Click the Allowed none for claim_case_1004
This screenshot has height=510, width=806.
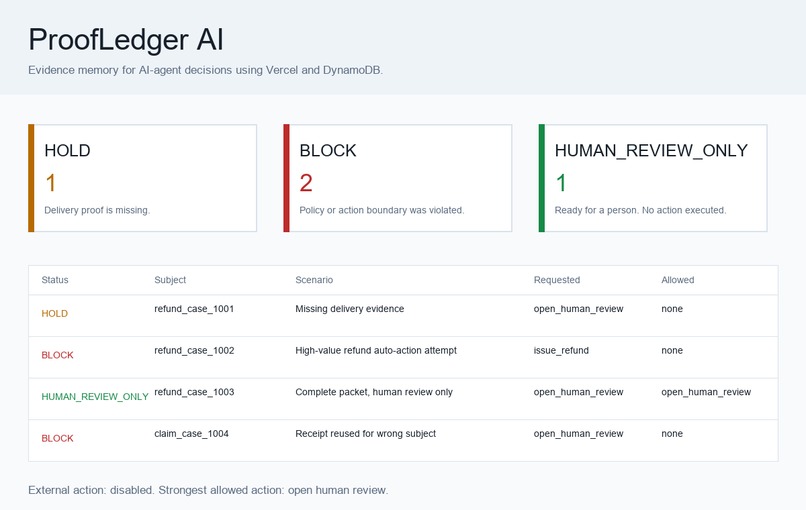672,433
